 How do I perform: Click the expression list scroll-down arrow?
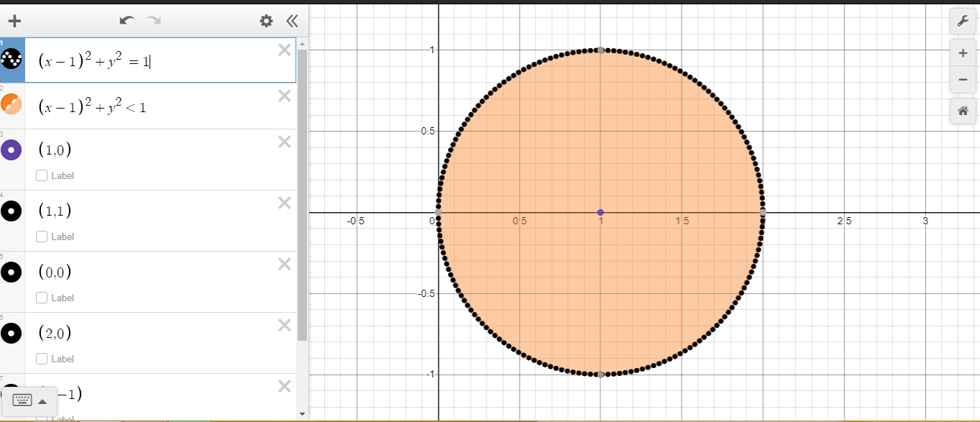[x=302, y=414]
